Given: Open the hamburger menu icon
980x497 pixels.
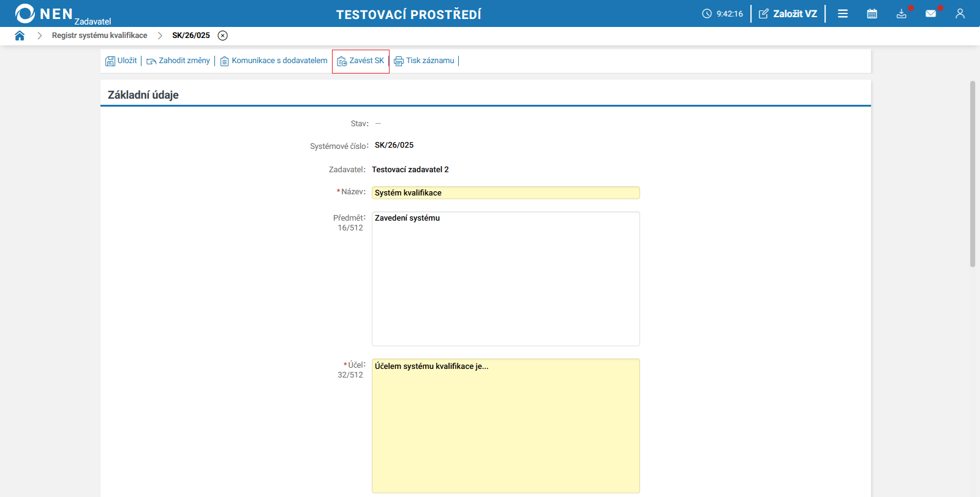Looking at the screenshot, I should click(x=843, y=13).
